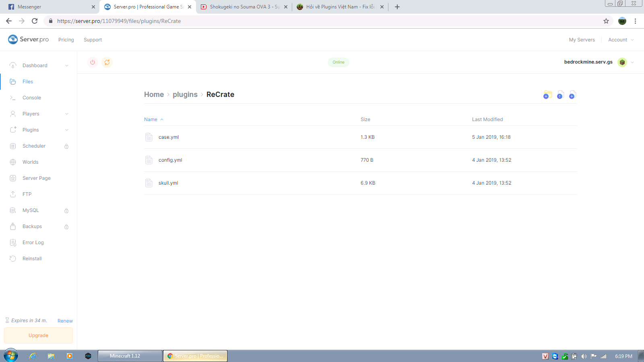Click the red V tray icon

545,356
